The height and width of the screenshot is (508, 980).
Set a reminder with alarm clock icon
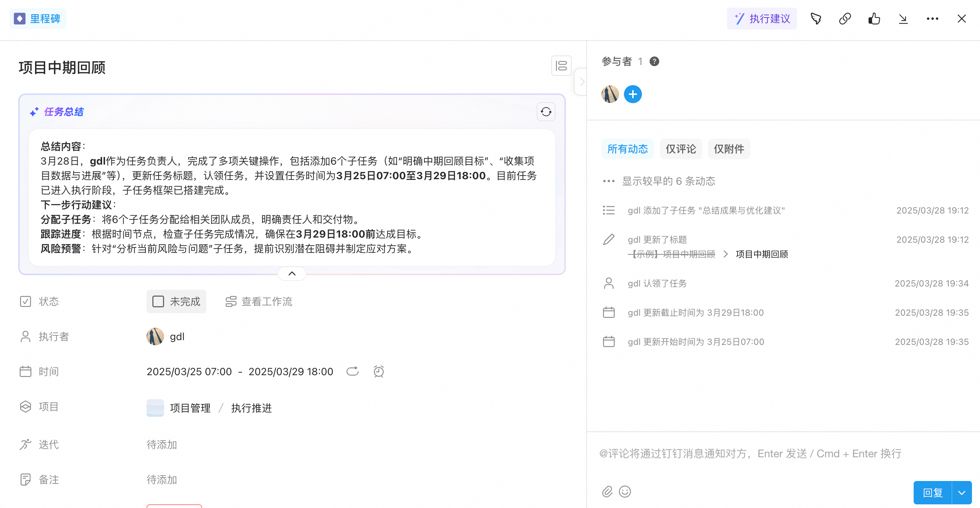point(379,371)
